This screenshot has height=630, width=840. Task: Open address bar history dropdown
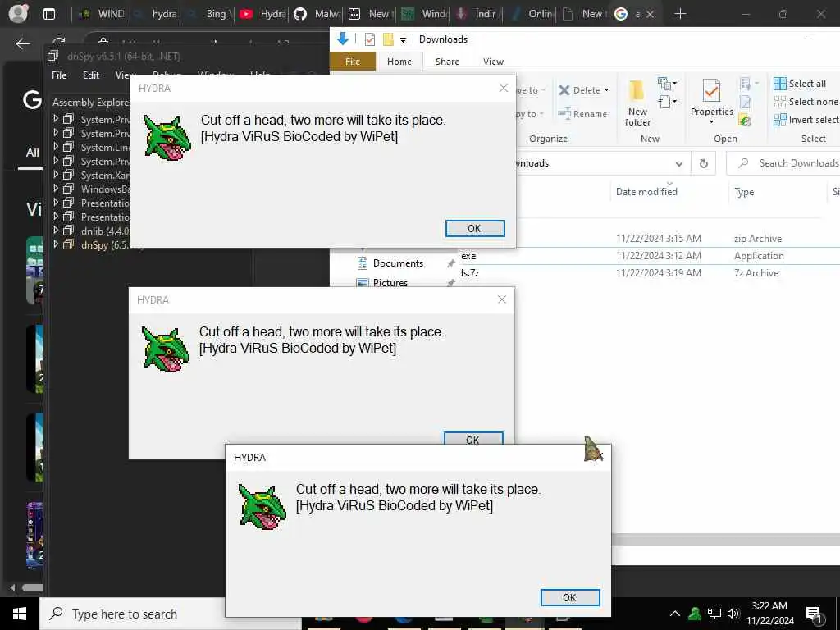(679, 163)
